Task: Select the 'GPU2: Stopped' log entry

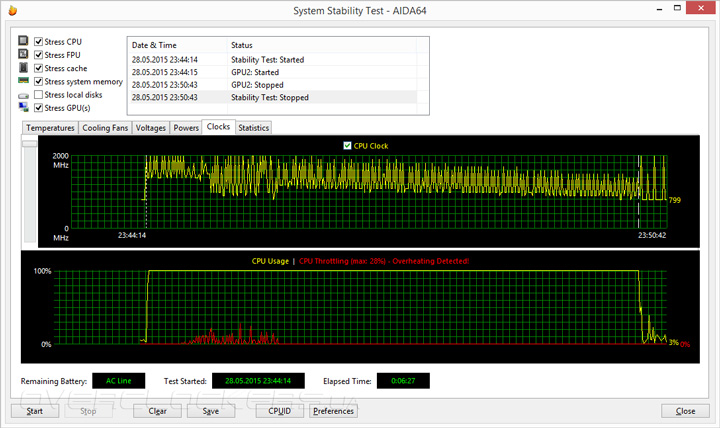Action: pos(273,85)
